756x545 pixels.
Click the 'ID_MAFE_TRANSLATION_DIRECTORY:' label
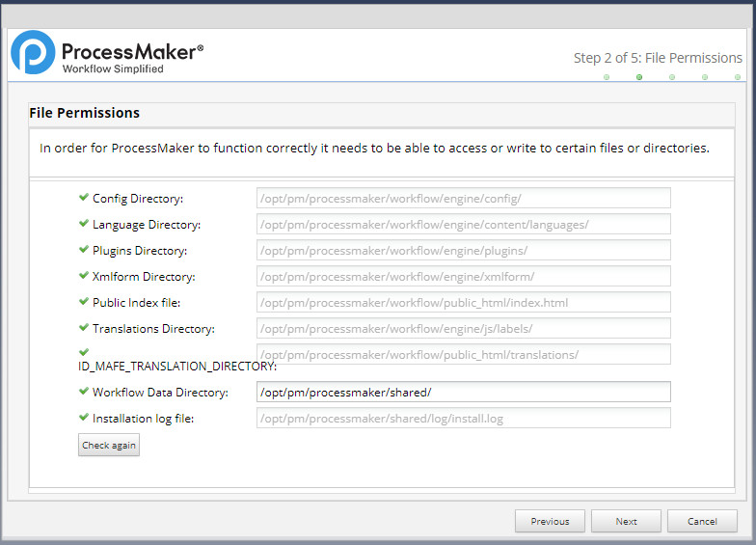pyautogui.click(x=177, y=367)
